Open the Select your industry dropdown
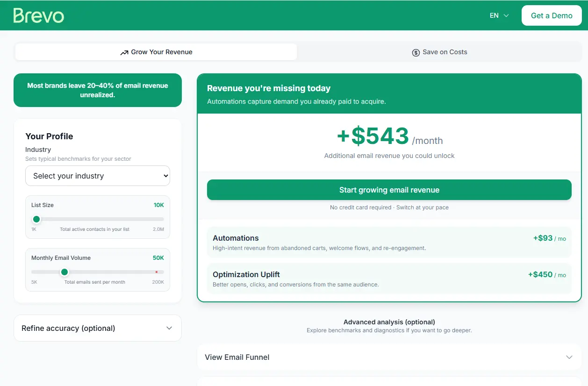 click(97, 176)
